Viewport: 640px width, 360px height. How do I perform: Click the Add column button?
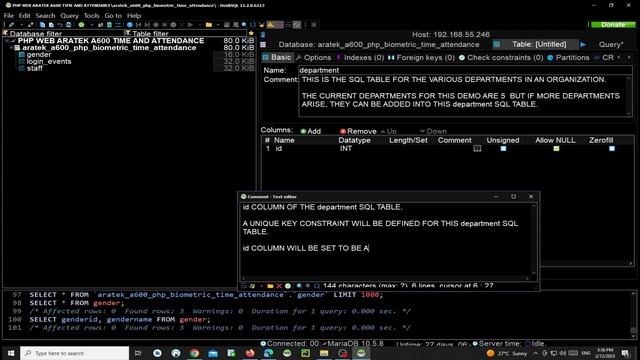311,131
